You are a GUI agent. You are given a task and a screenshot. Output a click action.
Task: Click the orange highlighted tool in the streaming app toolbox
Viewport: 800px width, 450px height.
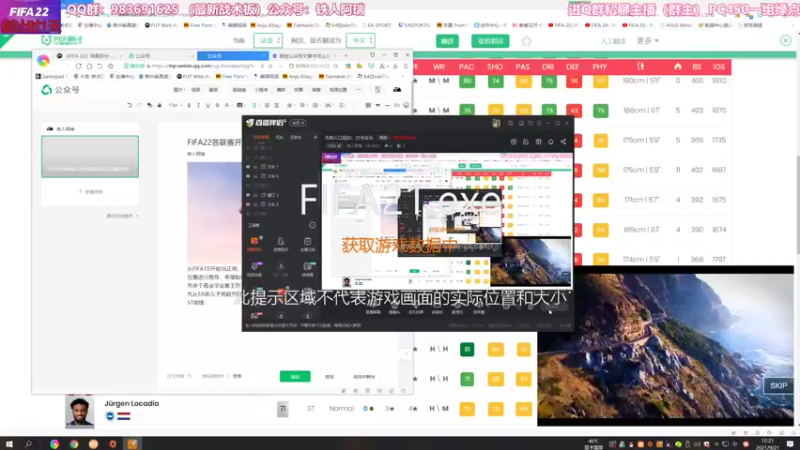[x=255, y=243]
